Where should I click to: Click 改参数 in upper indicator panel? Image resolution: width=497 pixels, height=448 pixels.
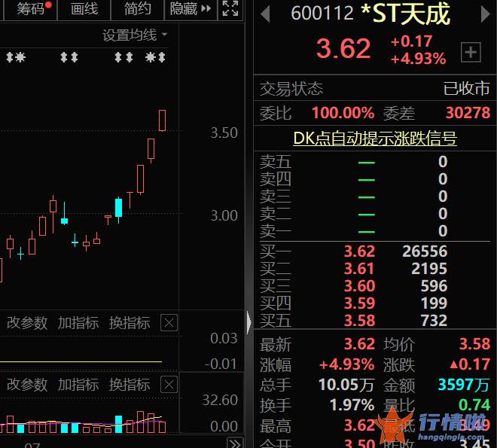tap(27, 323)
